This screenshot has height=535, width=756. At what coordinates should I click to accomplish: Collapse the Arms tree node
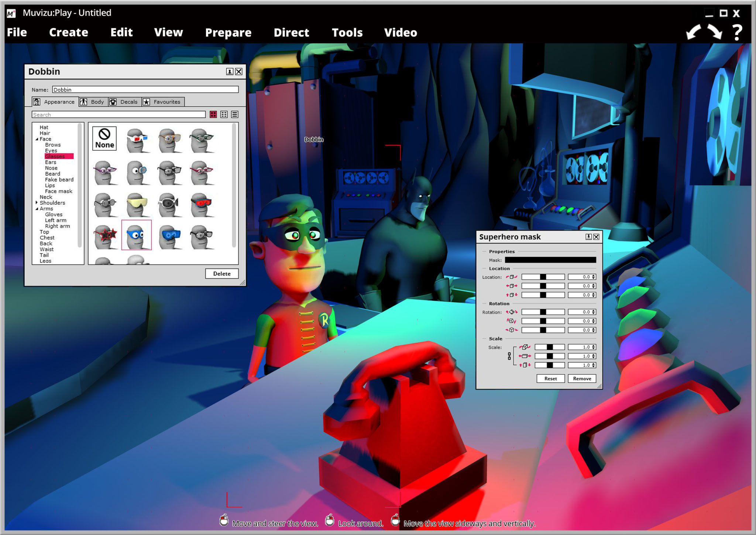(37, 209)
